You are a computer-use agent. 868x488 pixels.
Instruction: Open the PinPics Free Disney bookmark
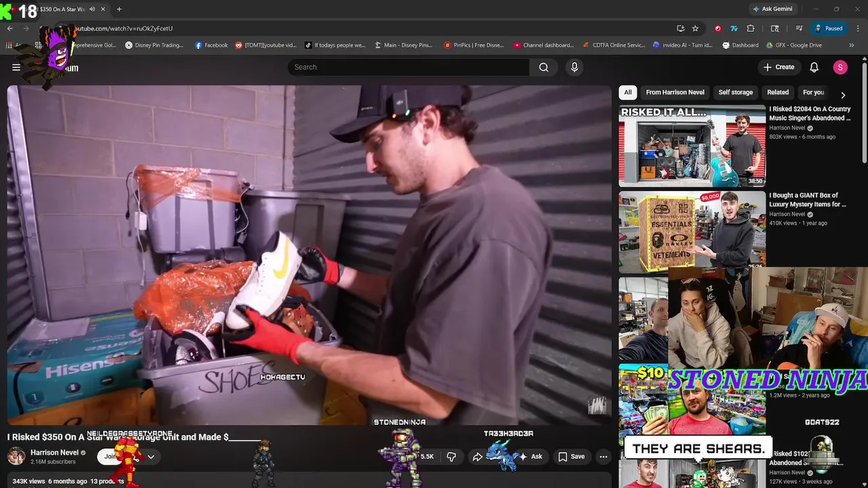[474, 45]
